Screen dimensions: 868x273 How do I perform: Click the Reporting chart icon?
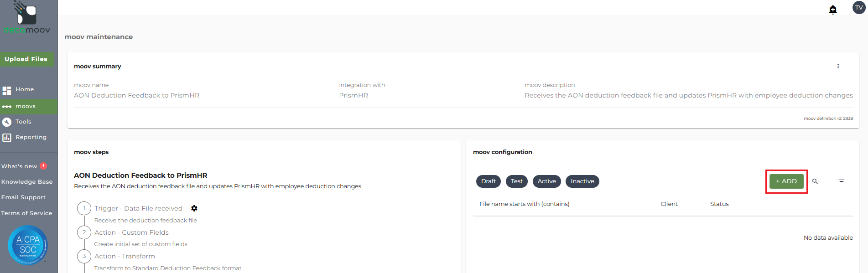7,137
